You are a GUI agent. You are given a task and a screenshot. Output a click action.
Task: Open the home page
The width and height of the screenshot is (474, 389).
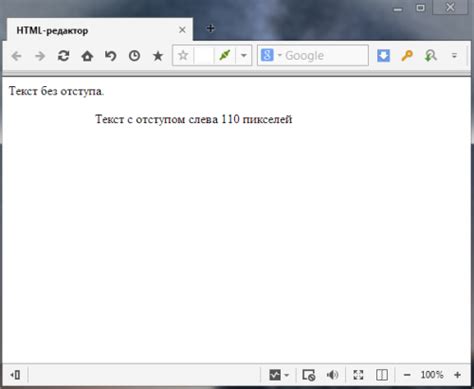tap(87, 56)
